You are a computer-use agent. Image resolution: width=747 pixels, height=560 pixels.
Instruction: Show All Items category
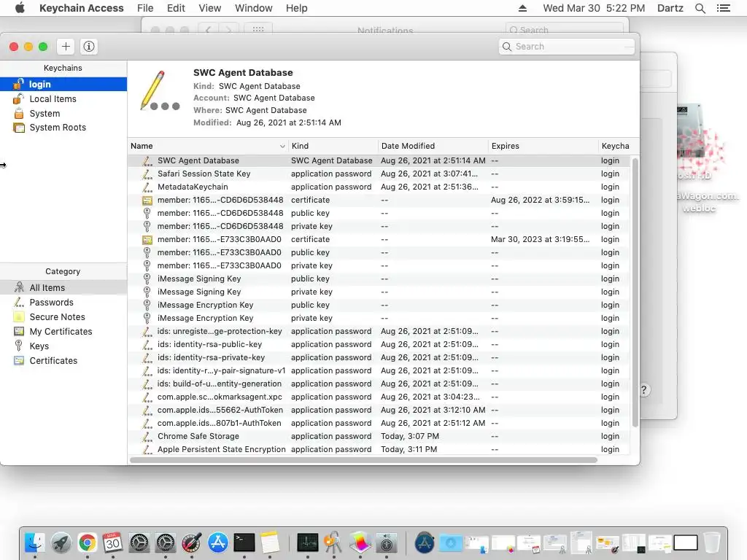(x=63, y=287)
